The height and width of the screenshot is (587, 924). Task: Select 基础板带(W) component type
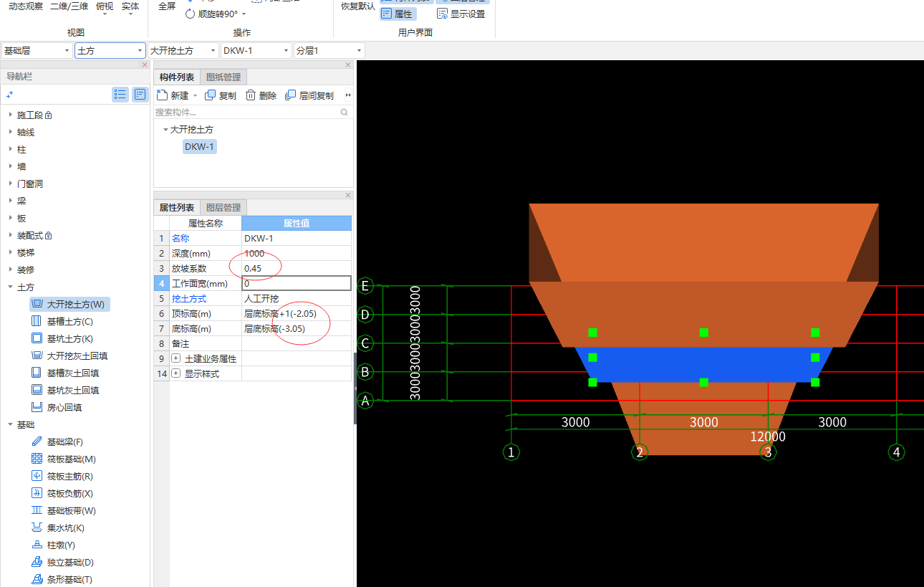pos(63,511)
